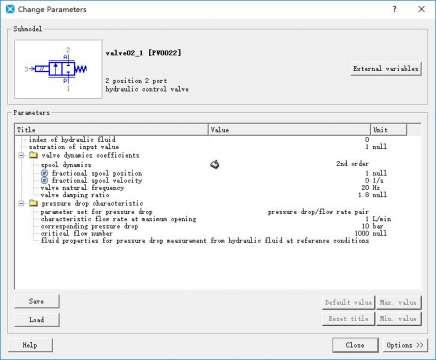Expand the Options >> panel
This screenshot has width=436, height=360.
pyautogui.click(x=404, y=345)
